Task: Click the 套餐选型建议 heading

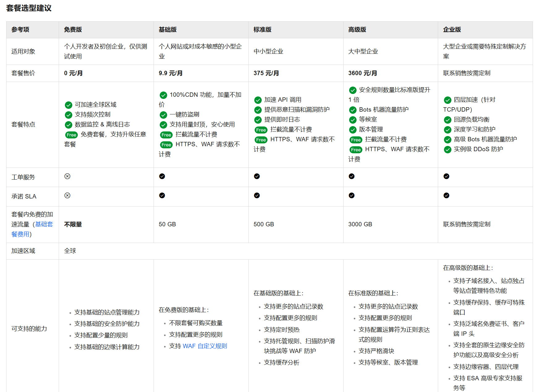Action: [29, 8]
